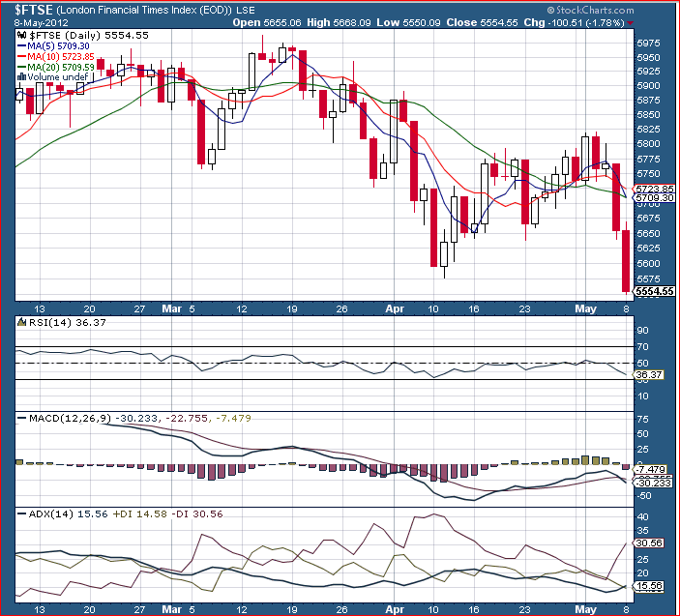680x616 pixels.
Task: Click the 15.56 tag on ADX axis
Action: (649, 586)
